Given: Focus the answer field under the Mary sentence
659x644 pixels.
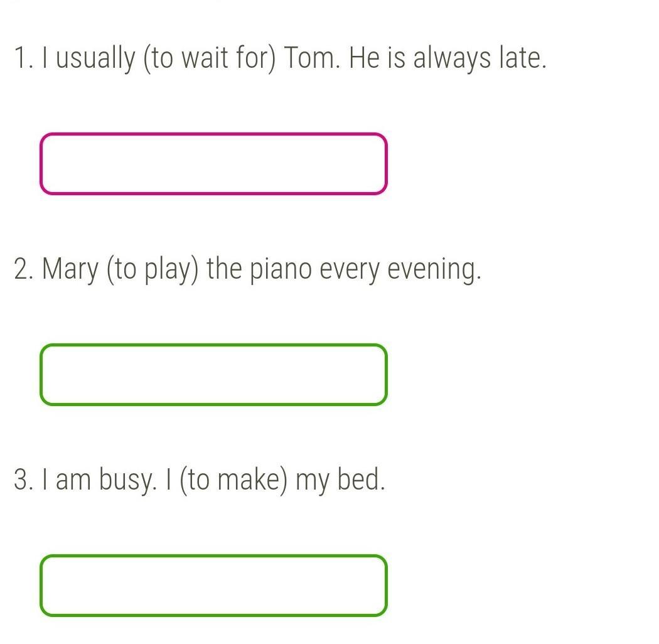Looking at the screenshot, I should (x=213, y=375).
